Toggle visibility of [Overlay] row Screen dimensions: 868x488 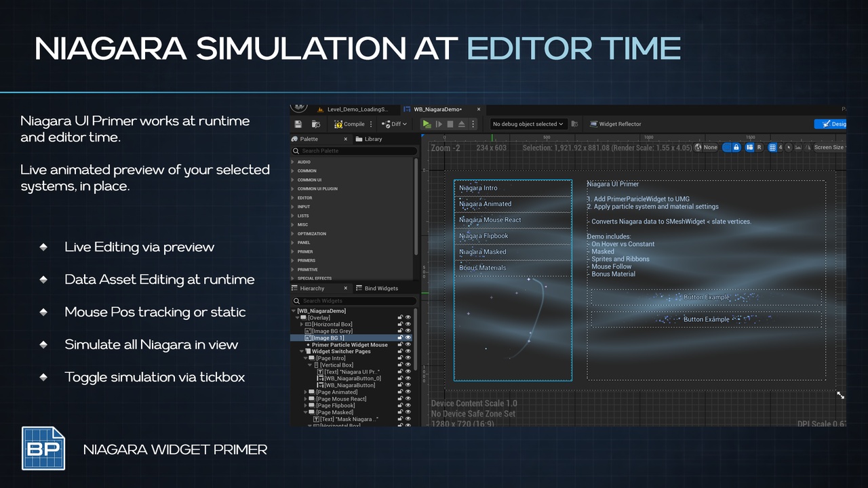click(408, 317)
